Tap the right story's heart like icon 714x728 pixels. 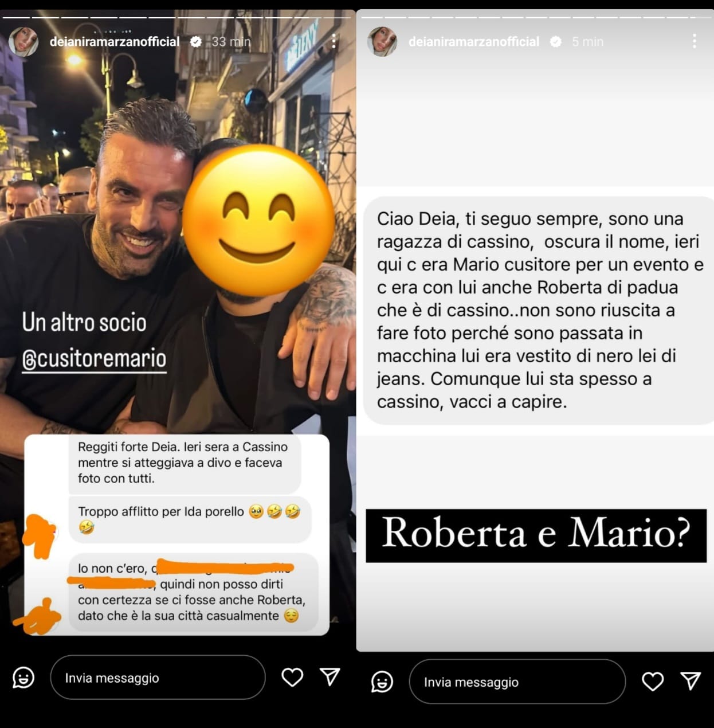coord(652,682)
